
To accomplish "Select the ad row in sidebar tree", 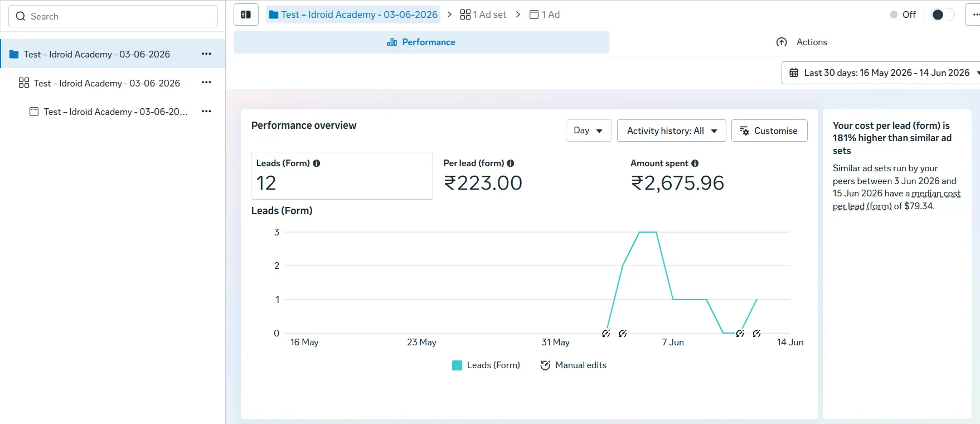I will [113, 112].
